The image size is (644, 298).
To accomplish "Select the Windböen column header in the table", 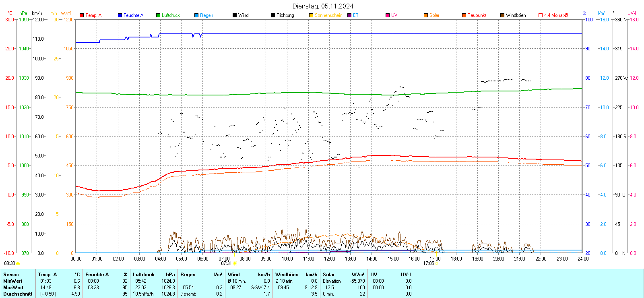I will pyautogui.click(x=287, y=275).
